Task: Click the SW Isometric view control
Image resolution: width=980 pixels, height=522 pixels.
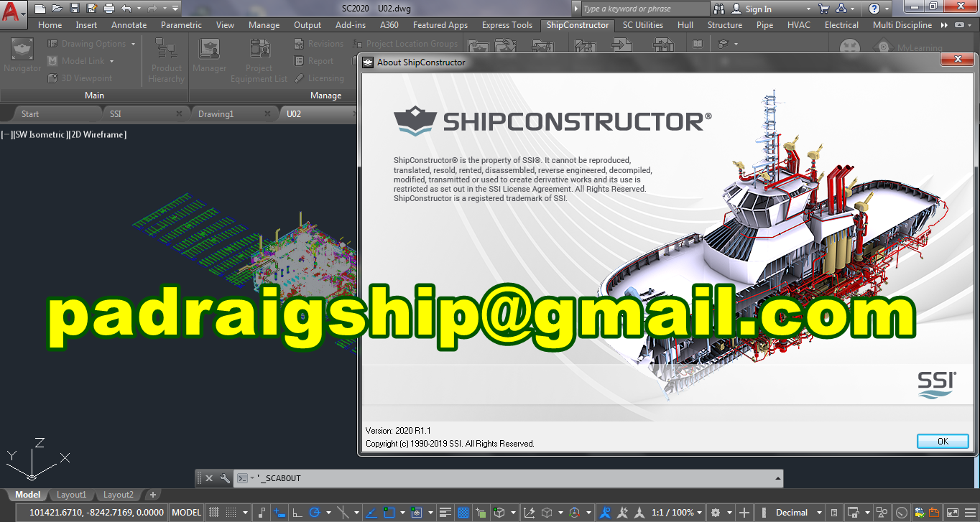Action: coord(40,134)
